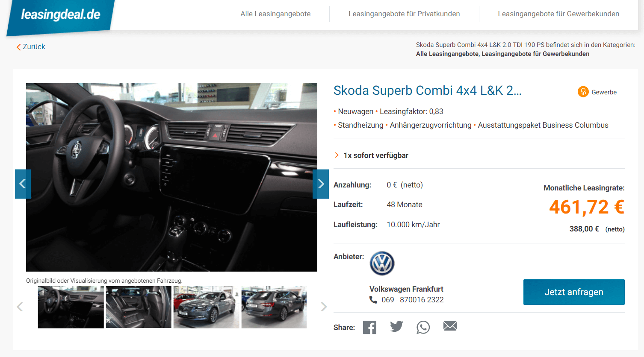Click the 'Leasingfaktor: 0,83' text

click(x=411, y=111)
